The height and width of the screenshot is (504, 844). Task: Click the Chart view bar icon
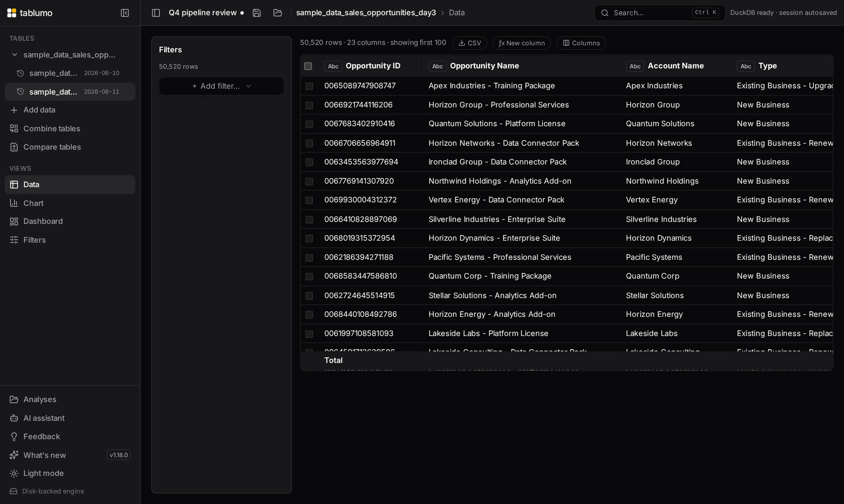pos(14,203)
